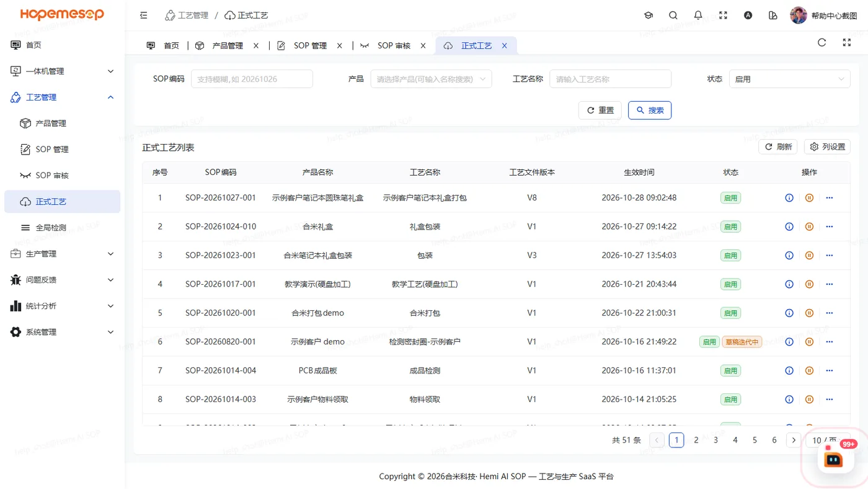Open more actions for 合米笔记本礼盒包装 row
This screenshot has height=489, width=868.
[830, 255]
